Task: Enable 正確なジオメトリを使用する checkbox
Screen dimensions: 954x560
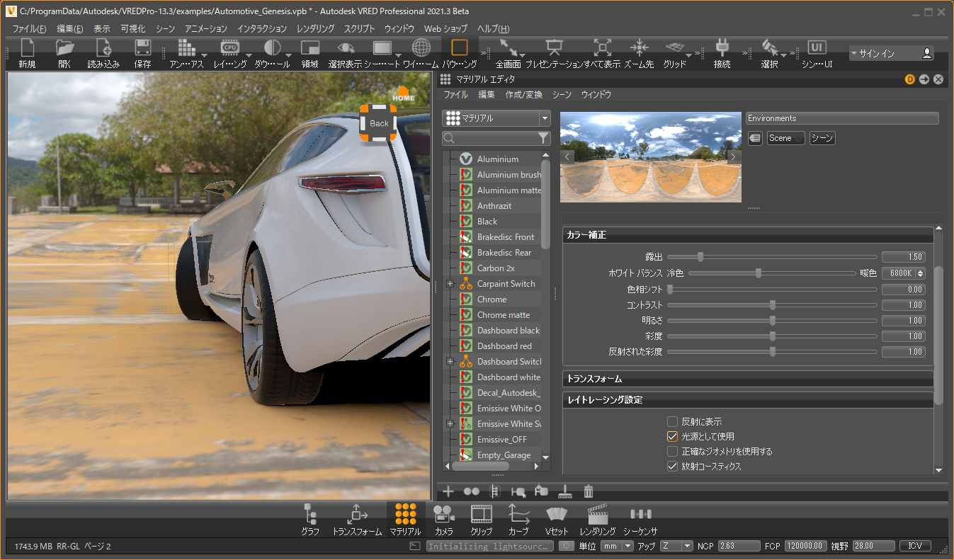Action: click(673, 452)
